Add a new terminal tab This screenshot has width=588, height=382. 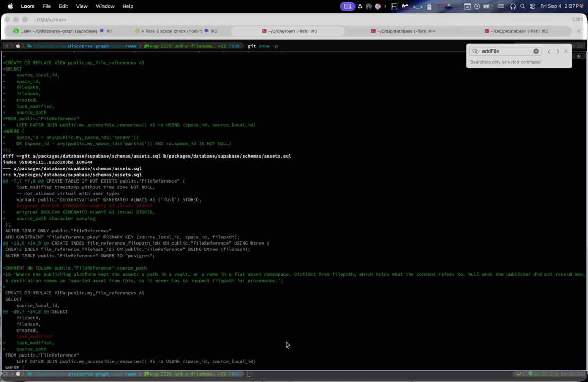pyautogui.click(x=578, y=31)
